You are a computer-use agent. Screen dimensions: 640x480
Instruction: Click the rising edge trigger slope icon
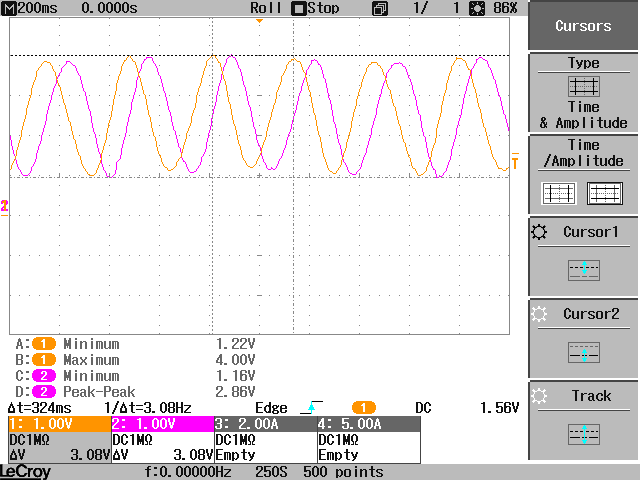coord(311,407)
